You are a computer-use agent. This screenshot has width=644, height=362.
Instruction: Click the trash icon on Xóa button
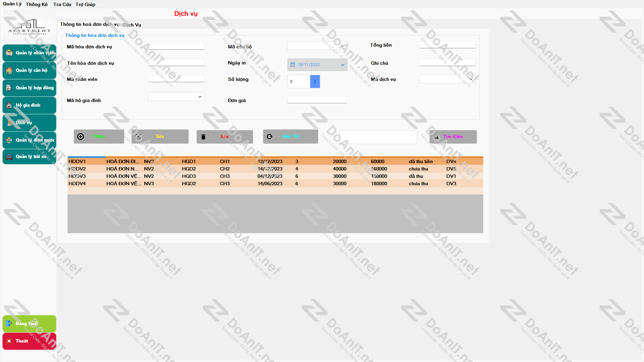pos(203,137)
